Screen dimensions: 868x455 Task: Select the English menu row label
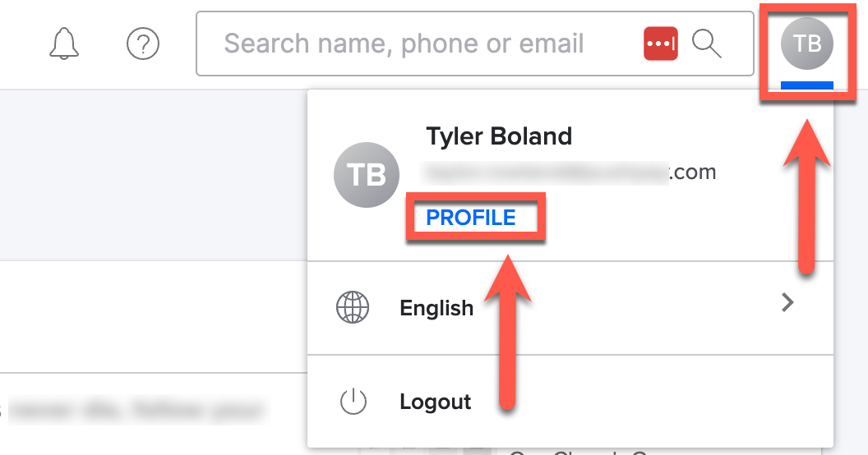(x=436, y=308)
